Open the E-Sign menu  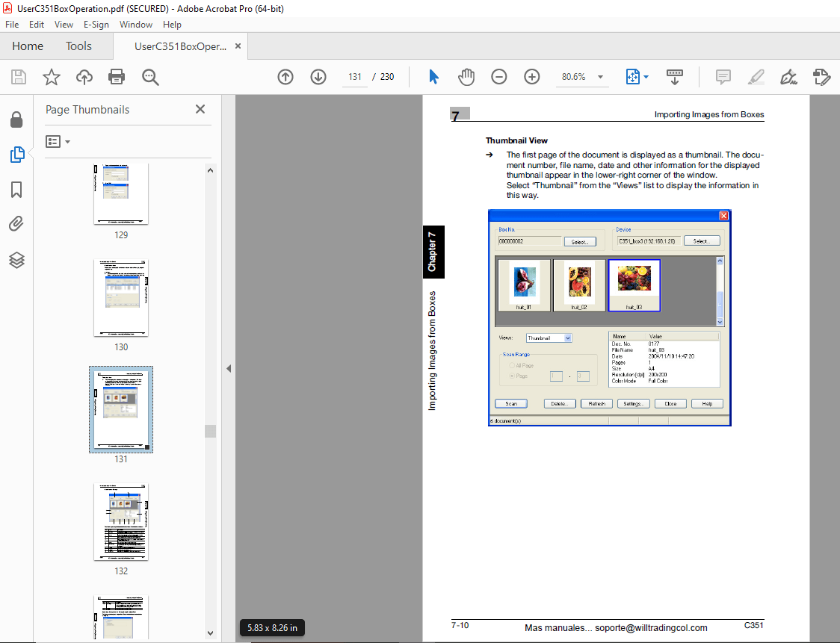point(96,25)
